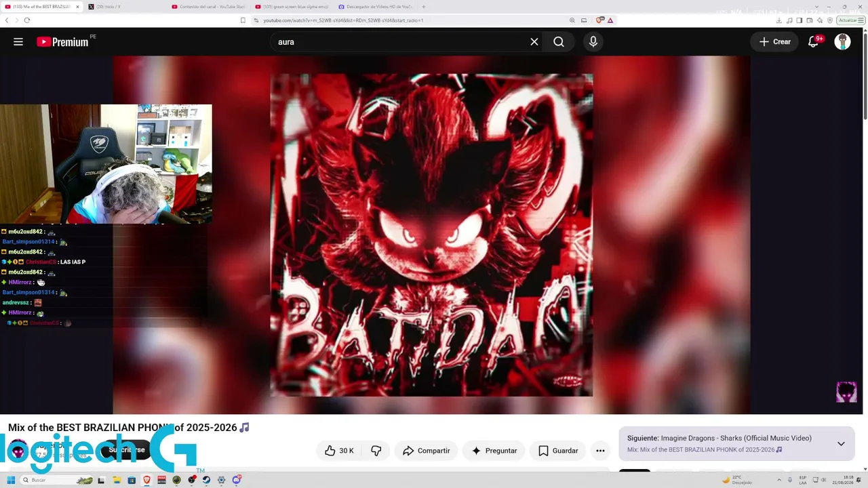The image size is (868, 488).
Task: Show hidden system tray icons
Action: (x=778, y=480)
